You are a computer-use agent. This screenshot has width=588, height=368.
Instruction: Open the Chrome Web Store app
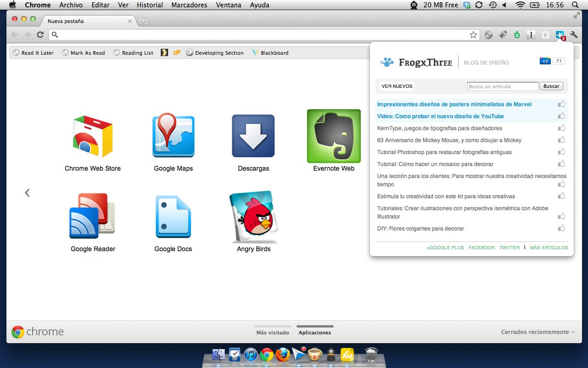[x=92, y=137]
